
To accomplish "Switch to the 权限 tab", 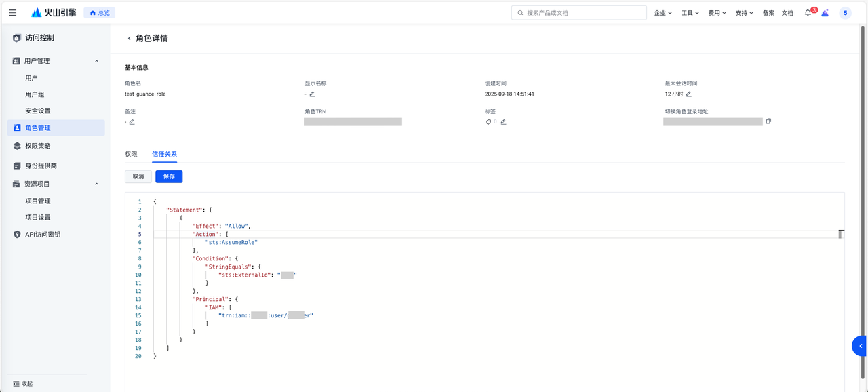I will coord(131,155).
